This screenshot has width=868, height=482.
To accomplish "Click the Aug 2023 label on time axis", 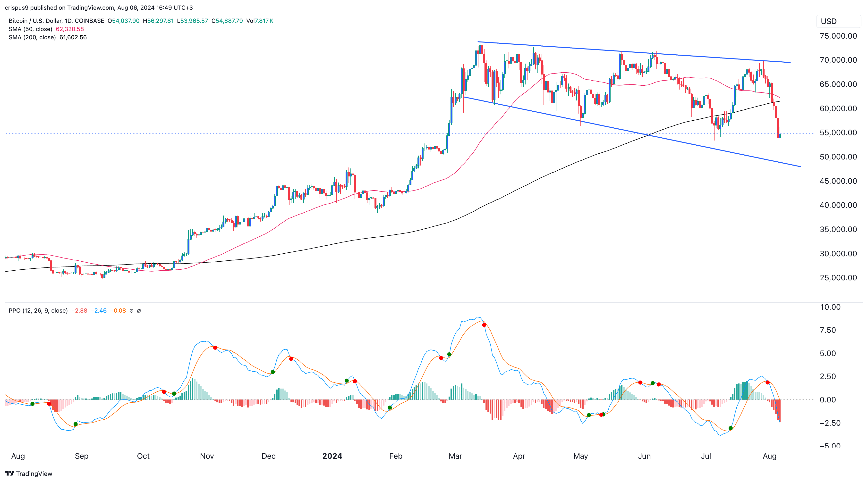I will coord(18,456).
